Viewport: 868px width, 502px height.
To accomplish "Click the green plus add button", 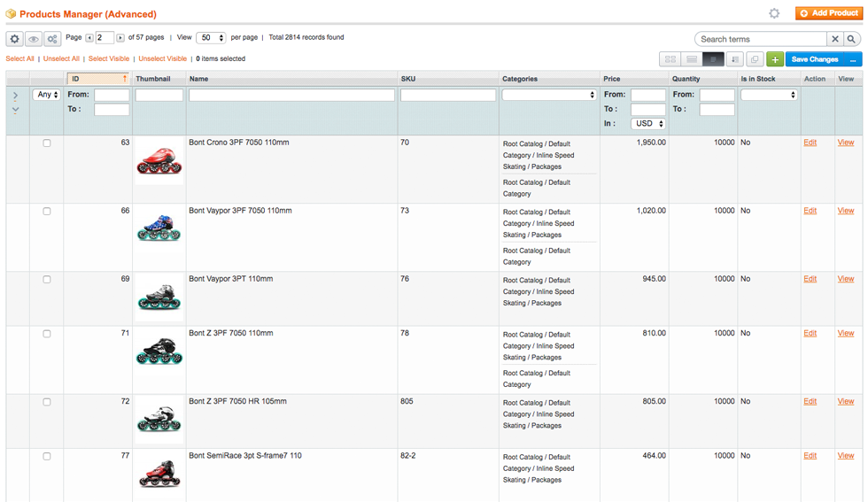I will coord(774,59).
